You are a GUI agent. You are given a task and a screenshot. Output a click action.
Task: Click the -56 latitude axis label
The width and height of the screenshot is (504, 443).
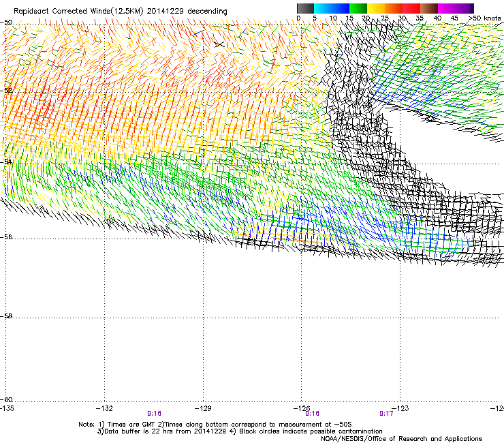[x=6, y=237]
